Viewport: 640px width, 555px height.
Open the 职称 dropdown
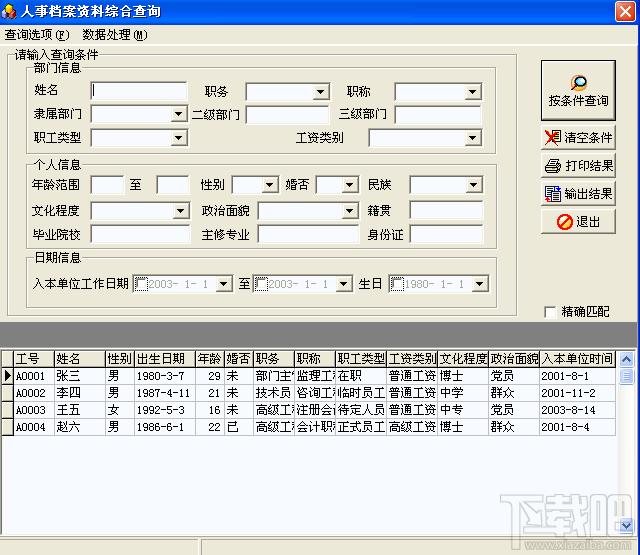pyautogui.click(x=473, y=92)
